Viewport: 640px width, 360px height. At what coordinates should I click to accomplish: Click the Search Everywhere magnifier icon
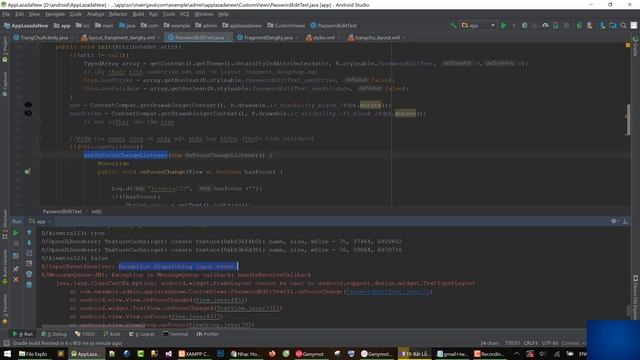(x=623, y=25)
